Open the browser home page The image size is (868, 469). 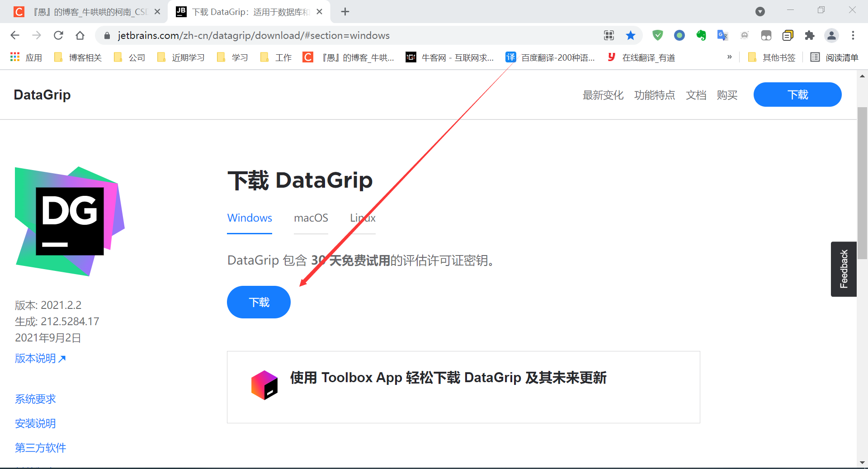(x=80, y=35)
